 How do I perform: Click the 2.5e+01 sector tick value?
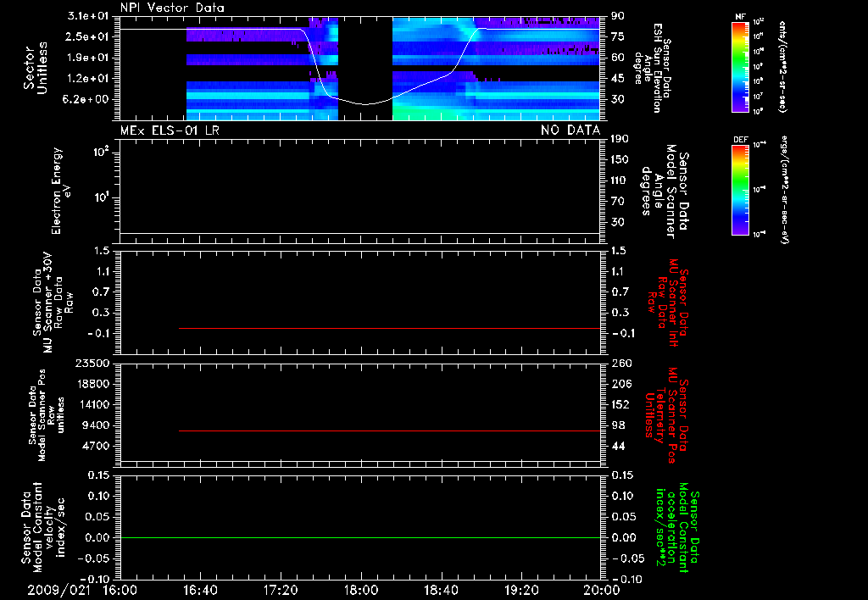[88, 36]
